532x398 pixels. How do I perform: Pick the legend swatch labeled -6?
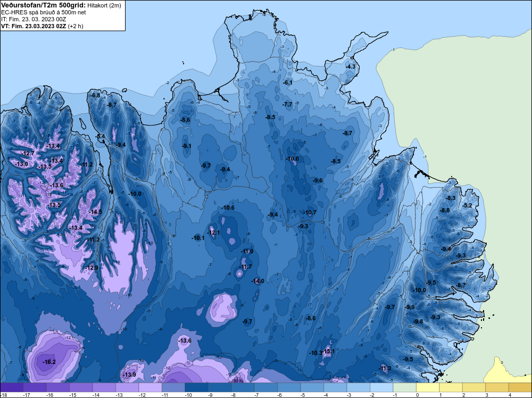(x=289, y=387)
